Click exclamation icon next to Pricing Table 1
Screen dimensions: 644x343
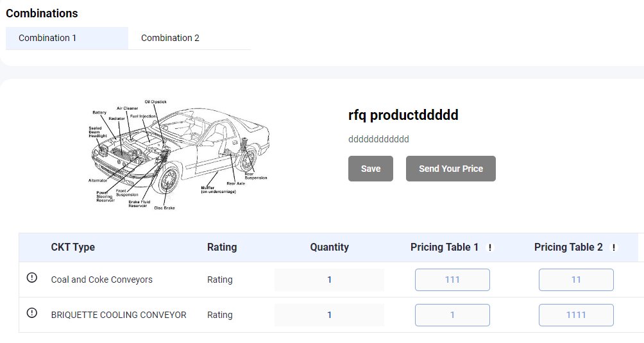(x=489, y=247)
